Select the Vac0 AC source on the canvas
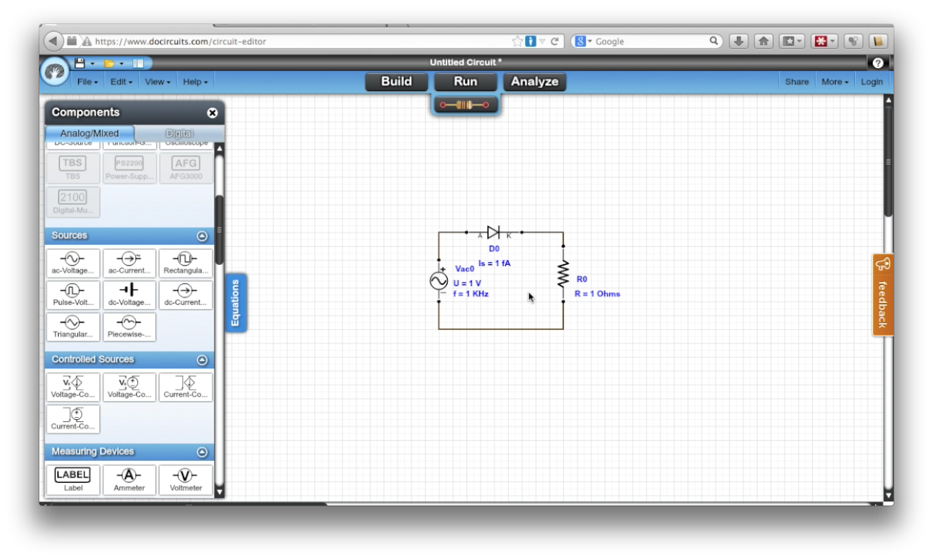 point(439,281)
